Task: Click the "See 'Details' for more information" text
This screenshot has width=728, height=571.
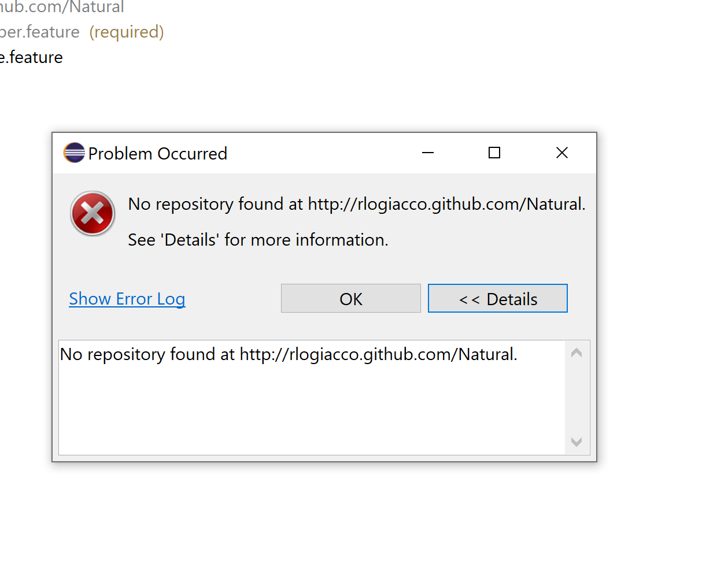Action: [x=258, y=240]
